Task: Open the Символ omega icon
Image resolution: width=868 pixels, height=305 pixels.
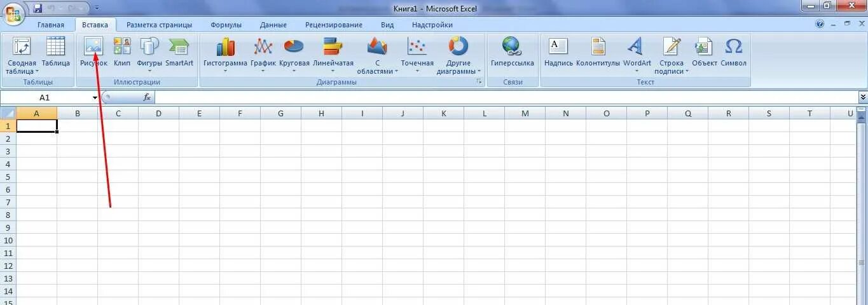Action: tap(733, 47)
